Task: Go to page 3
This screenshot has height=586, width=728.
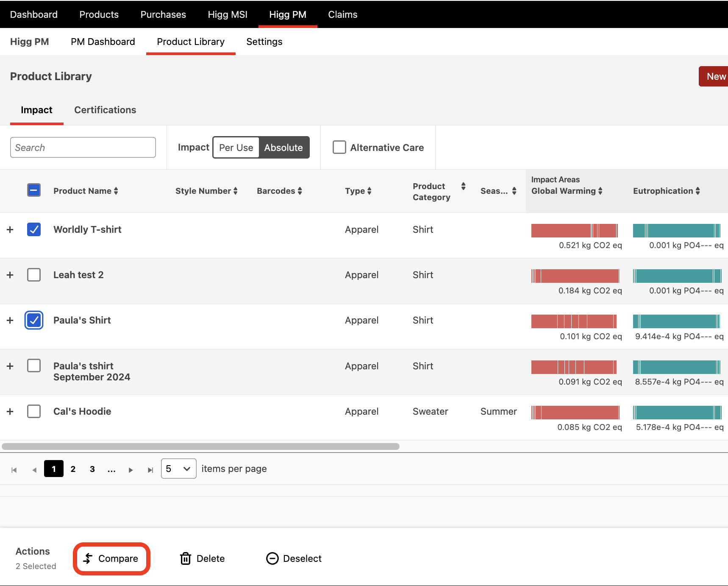Action: (x=92, y=469)
